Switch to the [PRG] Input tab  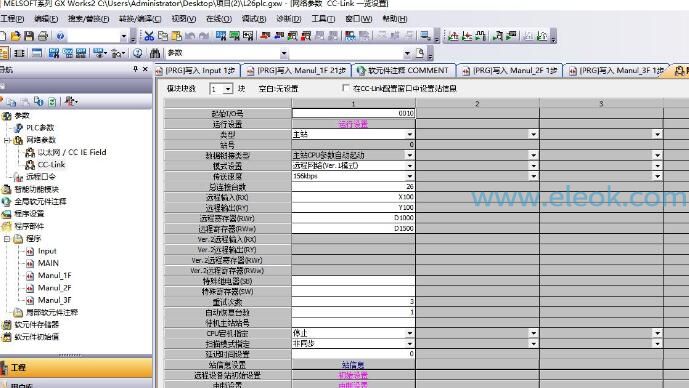click(x=196, y=71)
